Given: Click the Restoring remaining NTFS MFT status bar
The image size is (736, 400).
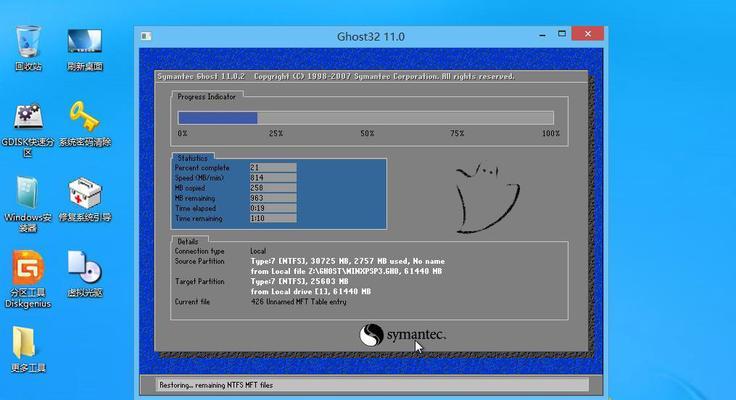Looking at the screenshot, I should [372, 385].
